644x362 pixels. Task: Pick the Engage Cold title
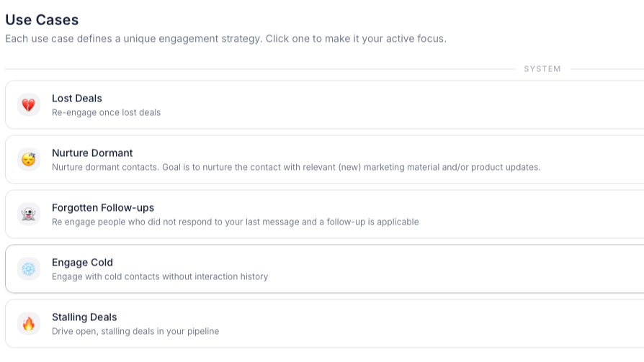click(x=82, y=263)
